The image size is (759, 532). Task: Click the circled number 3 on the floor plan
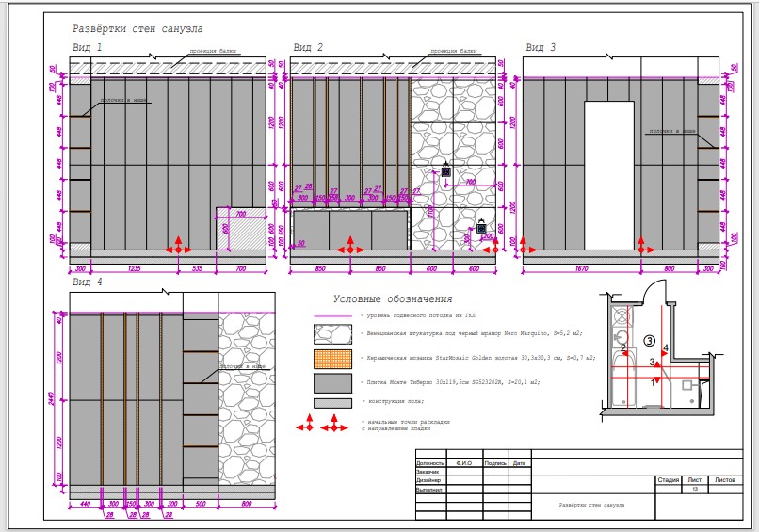click(649, 341)
